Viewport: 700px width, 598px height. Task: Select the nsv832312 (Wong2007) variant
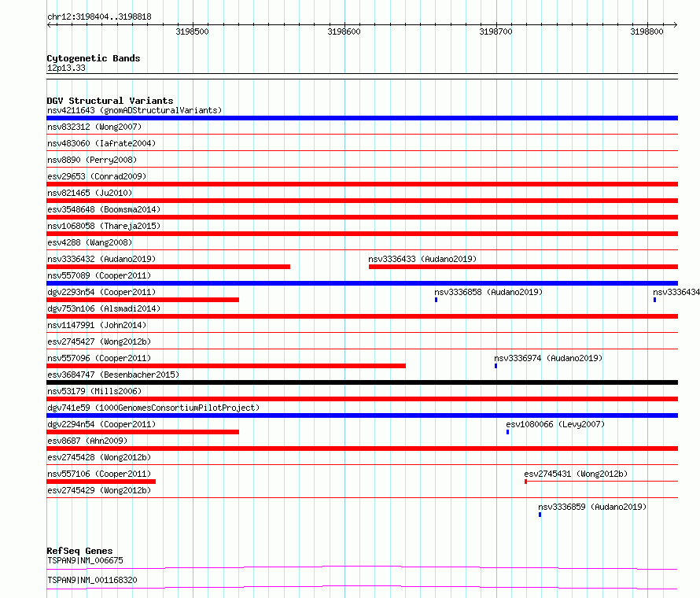click(94, 127)
